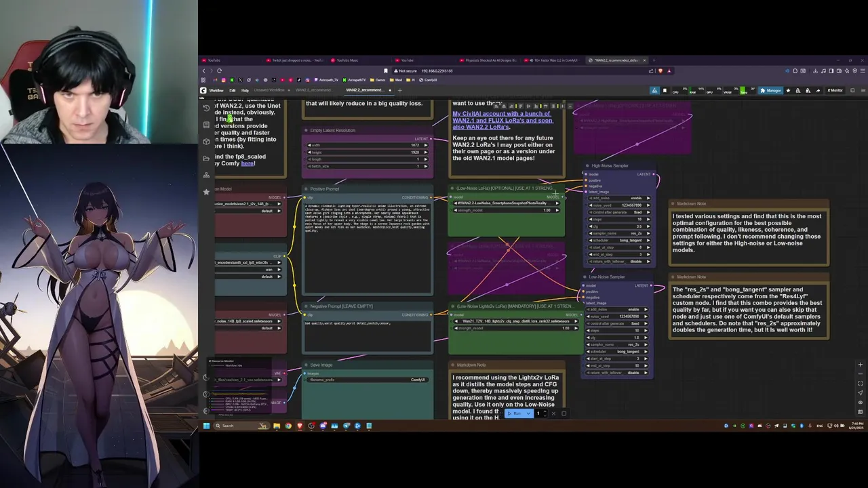Open the Workflow menu
The width and height of the screenshot is (868, 488).
tap(216, 90)
